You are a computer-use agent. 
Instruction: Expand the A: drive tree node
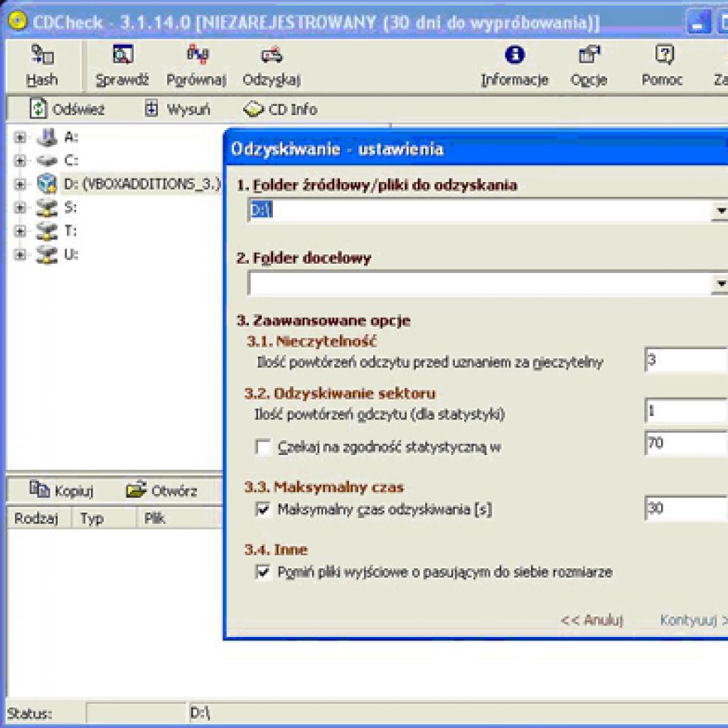tap(19, 137)
